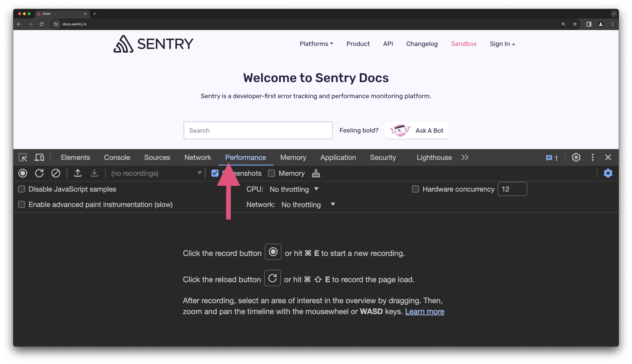This screenshot has height=364, width=632.
Task: Open the tab search dropdown arrow
Action: click(x=614, y=14)
